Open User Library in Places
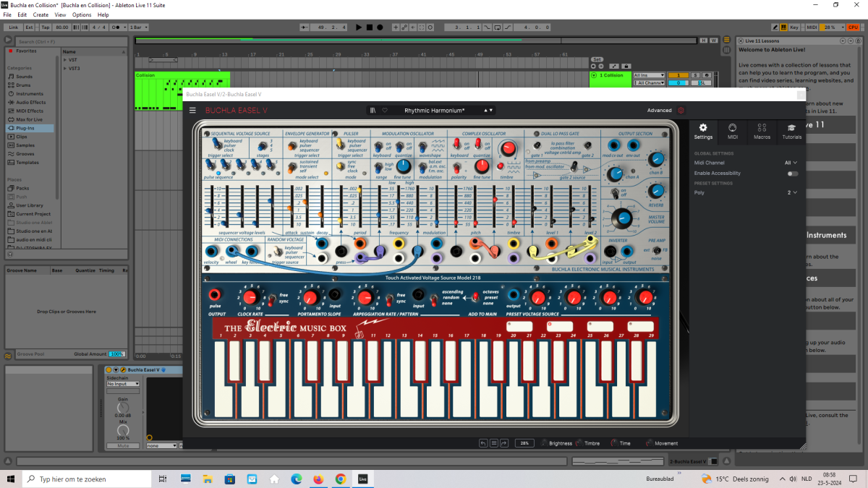Screen dimensions: 868x488 point(30,205)
